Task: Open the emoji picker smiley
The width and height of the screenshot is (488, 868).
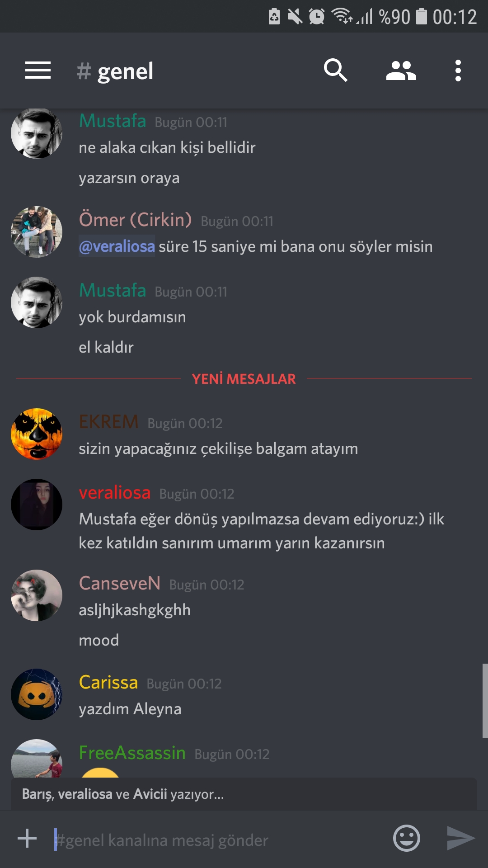Action: tap(407, 838)
